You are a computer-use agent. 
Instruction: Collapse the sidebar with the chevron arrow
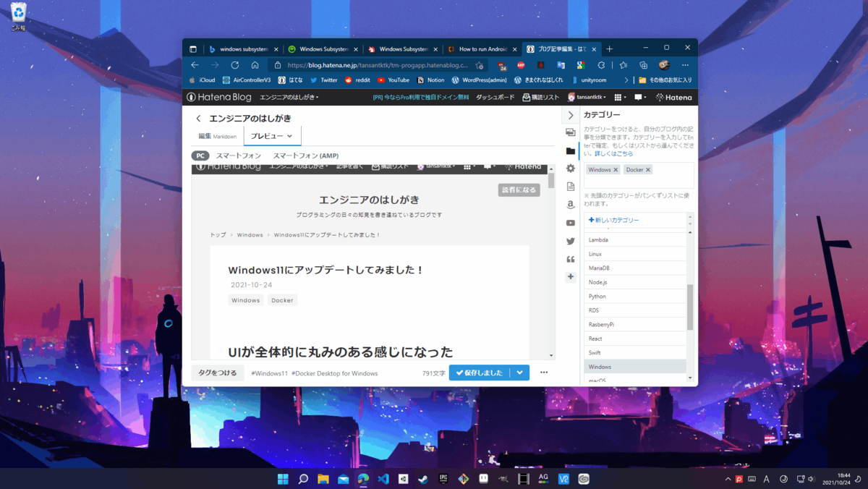point(571,115)
